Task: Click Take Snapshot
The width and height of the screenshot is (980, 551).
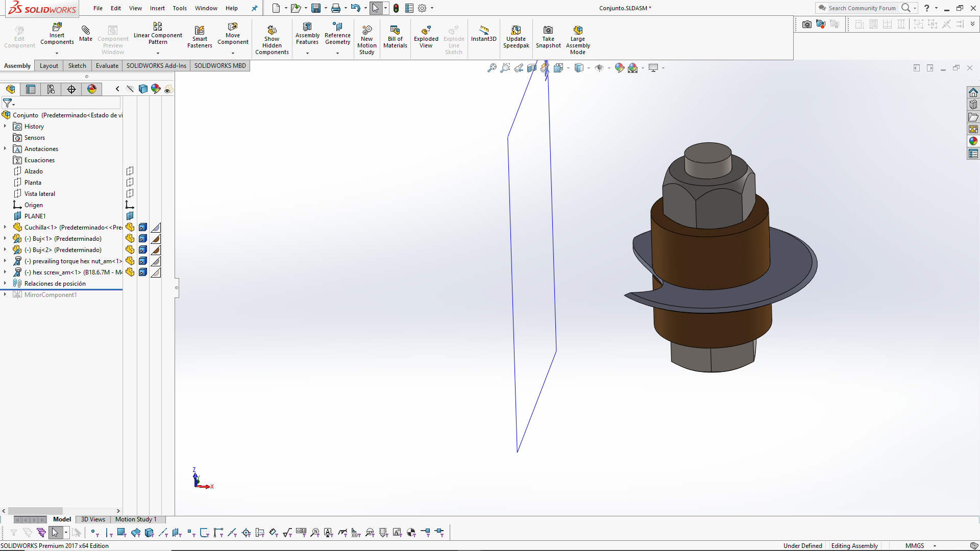Action: tap(548, 36)
